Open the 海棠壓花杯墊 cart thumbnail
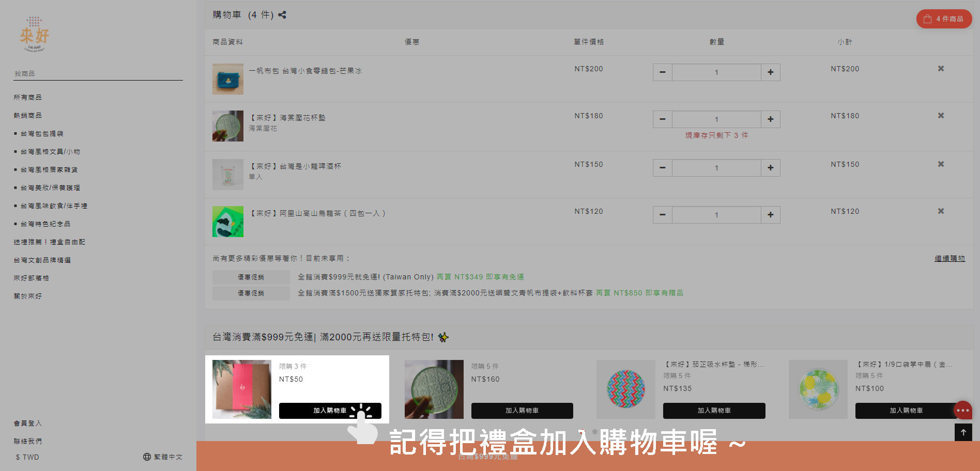Viewport: 980px width, 471px height. coord(228,126)
